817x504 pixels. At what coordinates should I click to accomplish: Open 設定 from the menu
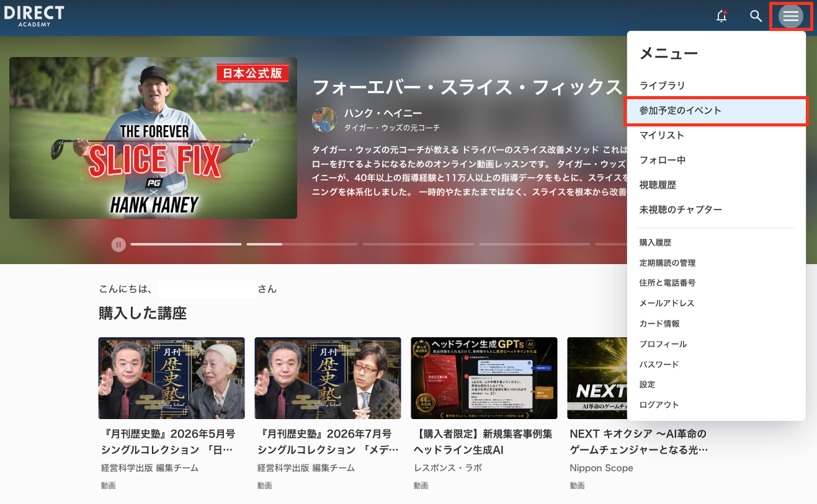pyautogui.click(x=717, y=384)
